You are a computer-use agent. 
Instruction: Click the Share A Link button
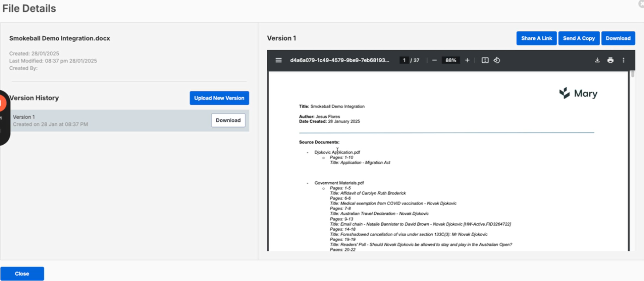[536, 38]
